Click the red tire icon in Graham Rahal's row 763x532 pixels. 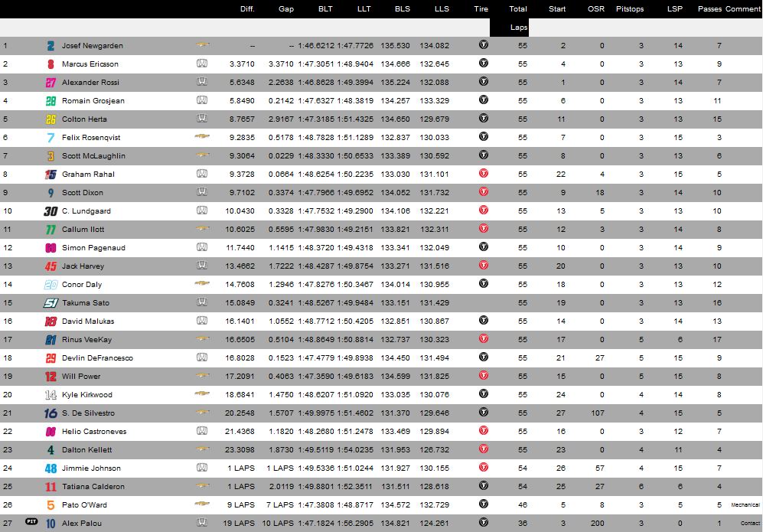pyautogui.click(x=484, y=175)
